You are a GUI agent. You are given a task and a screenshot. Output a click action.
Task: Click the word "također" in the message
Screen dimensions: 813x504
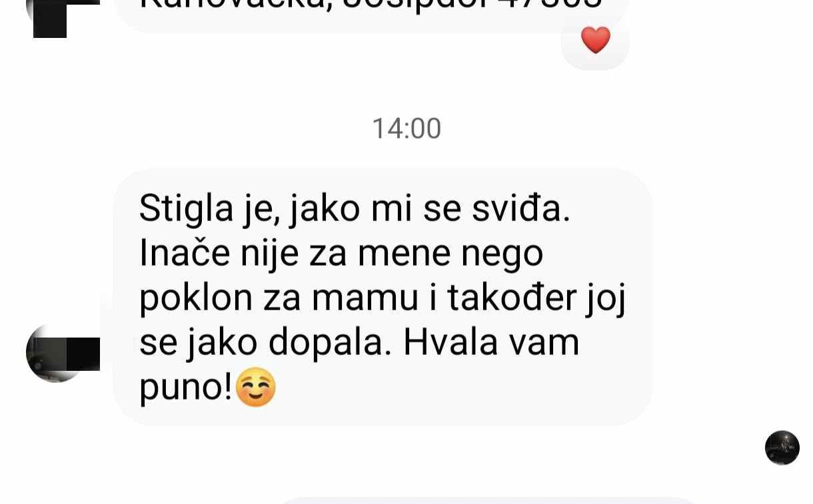[x=511, y=298]
